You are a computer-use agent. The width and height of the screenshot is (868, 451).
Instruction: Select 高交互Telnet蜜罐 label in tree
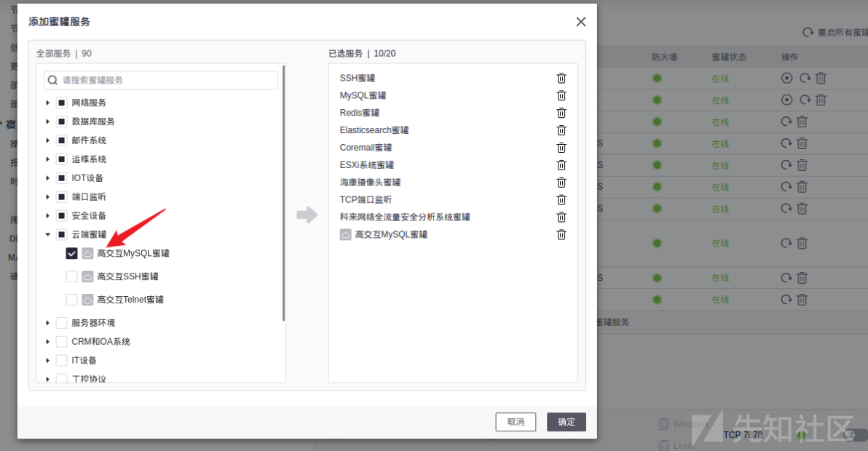(x=130, y=300)
